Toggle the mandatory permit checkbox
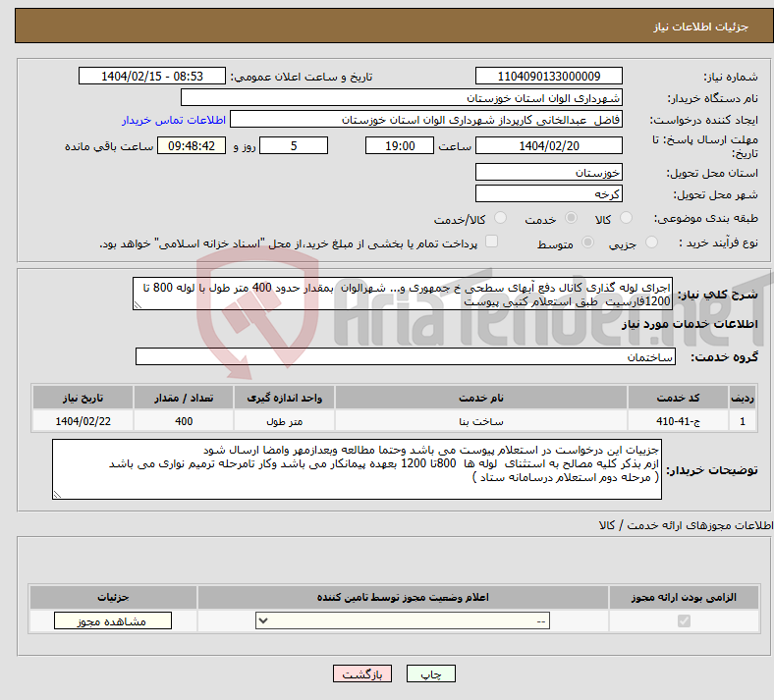The width and height of the screenshot is (774, 700). point(684,620)
